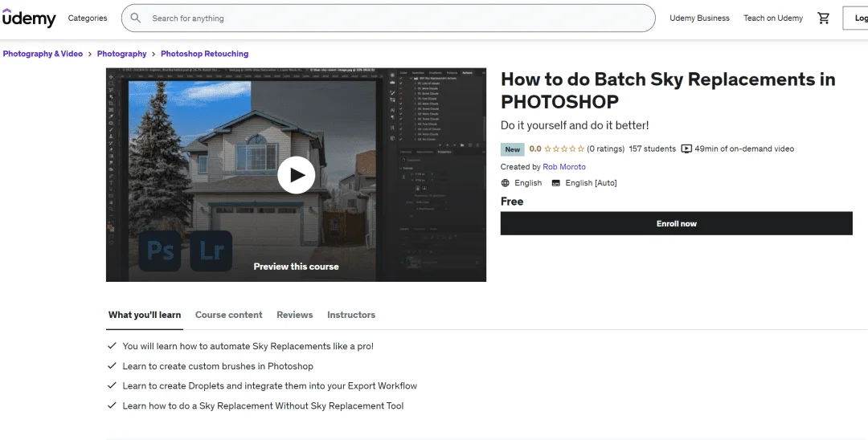Click the Enroll now button

click(677, 223)
